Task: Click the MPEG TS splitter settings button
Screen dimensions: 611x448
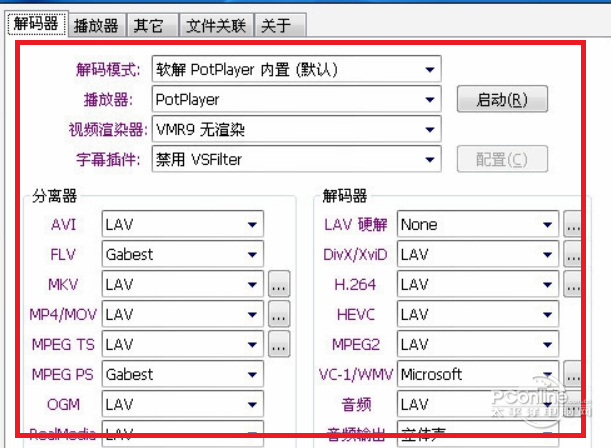Action: pos(279,344)
